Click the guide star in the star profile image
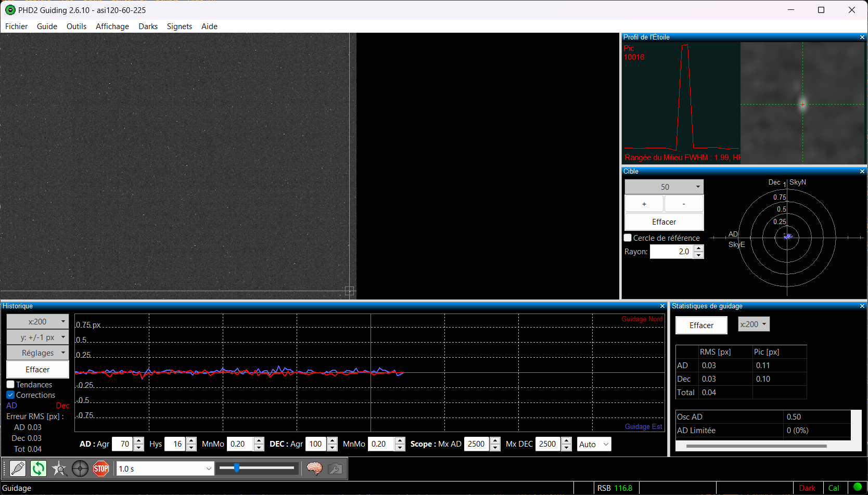 [x=802, y=104]
